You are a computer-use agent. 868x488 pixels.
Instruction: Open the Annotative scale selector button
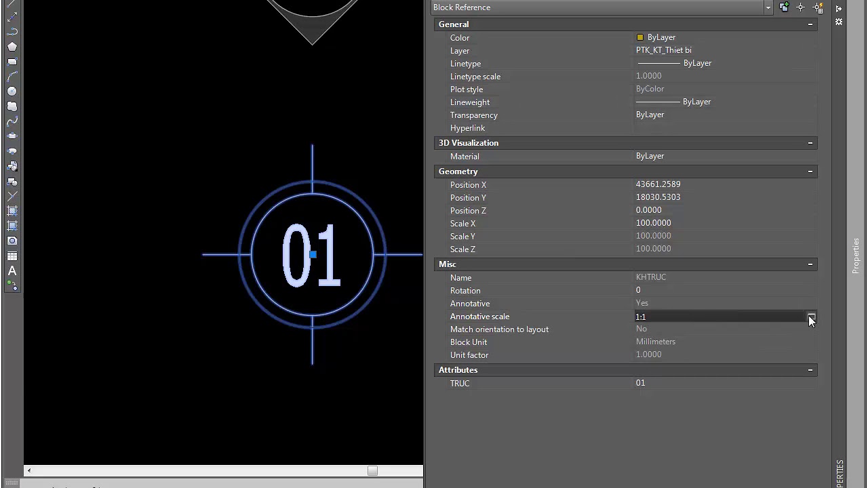(811, 317)
